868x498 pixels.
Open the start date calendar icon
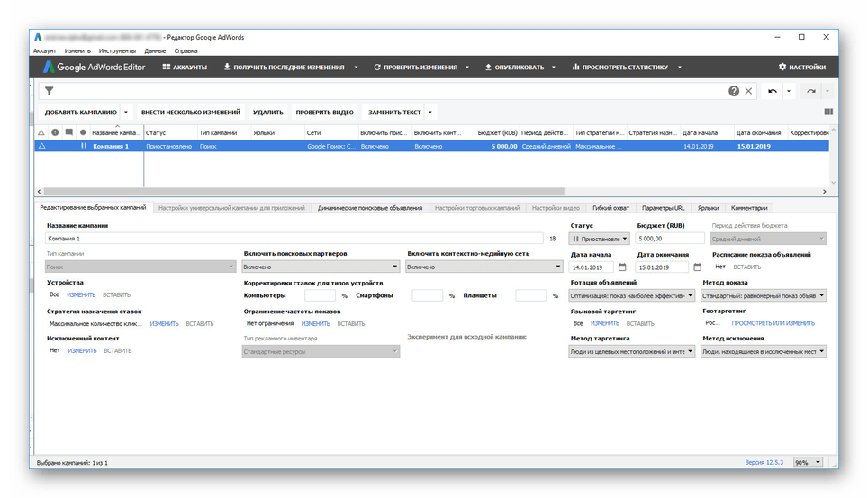[622, 267]
